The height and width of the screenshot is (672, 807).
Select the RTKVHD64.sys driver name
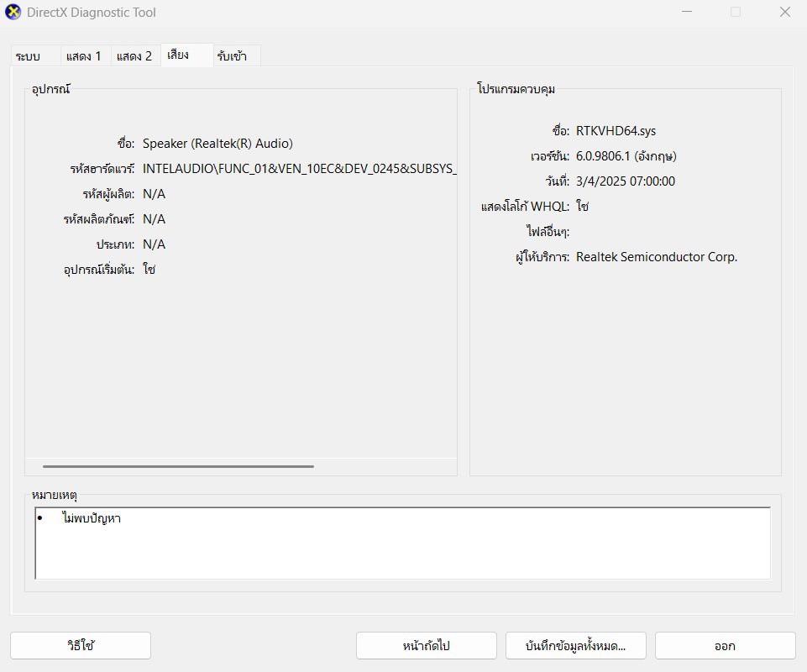point(616,130)
